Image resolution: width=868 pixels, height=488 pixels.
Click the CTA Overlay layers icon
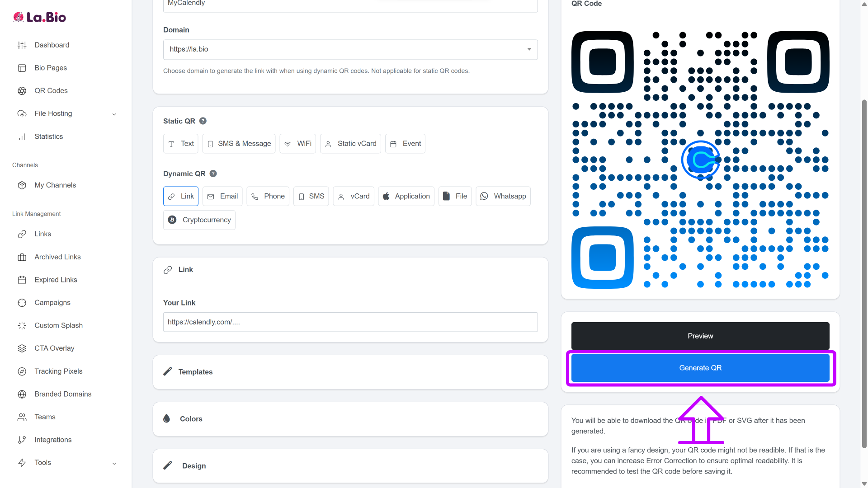click(22, 348)
